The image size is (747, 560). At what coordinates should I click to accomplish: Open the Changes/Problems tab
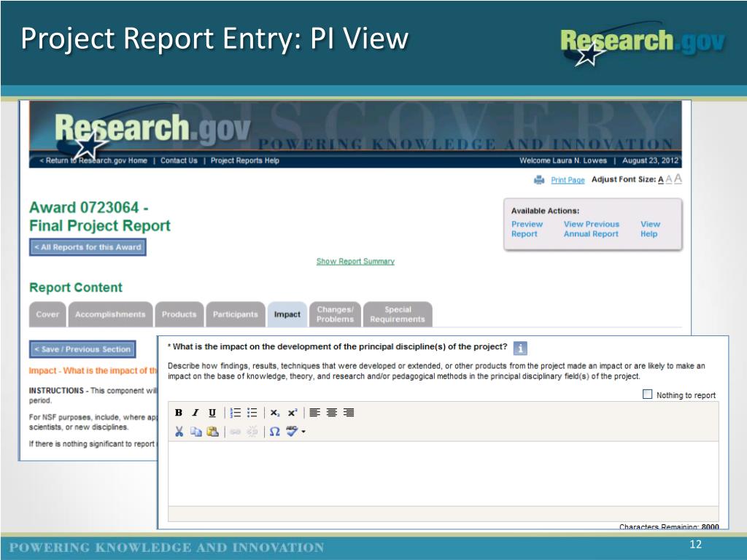point(336,314)
